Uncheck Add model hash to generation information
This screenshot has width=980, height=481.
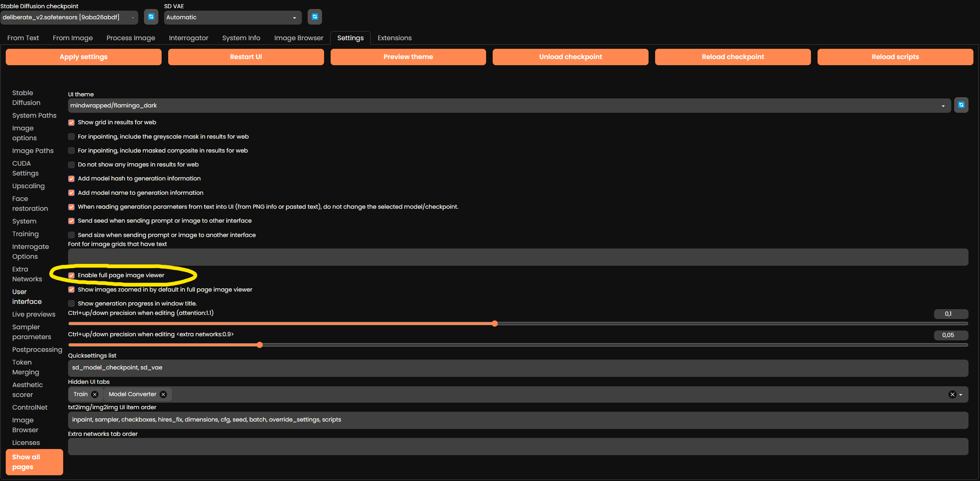coord(71,179)
